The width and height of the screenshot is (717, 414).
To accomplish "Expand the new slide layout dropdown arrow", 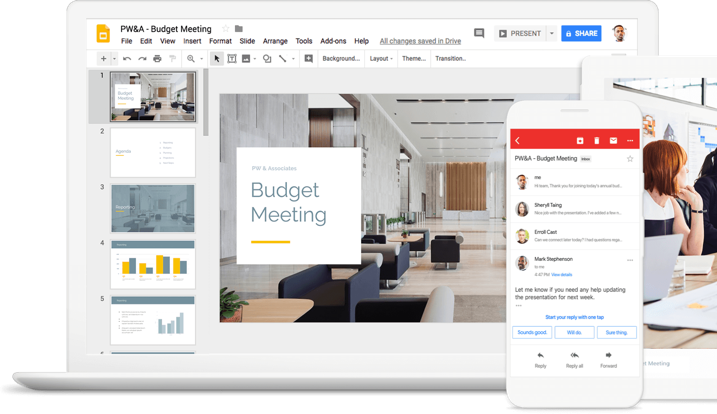I will (114, 59).
